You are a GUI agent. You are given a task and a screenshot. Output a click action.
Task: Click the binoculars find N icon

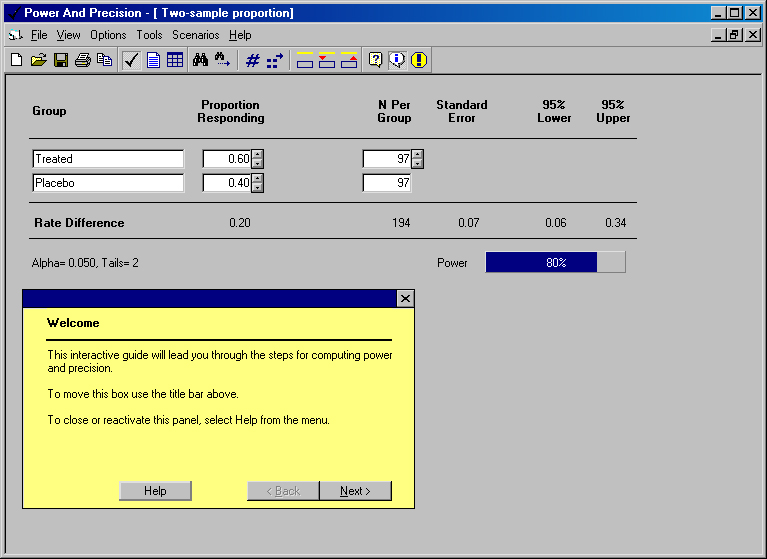pyautogui.click(x=200, y=60)
